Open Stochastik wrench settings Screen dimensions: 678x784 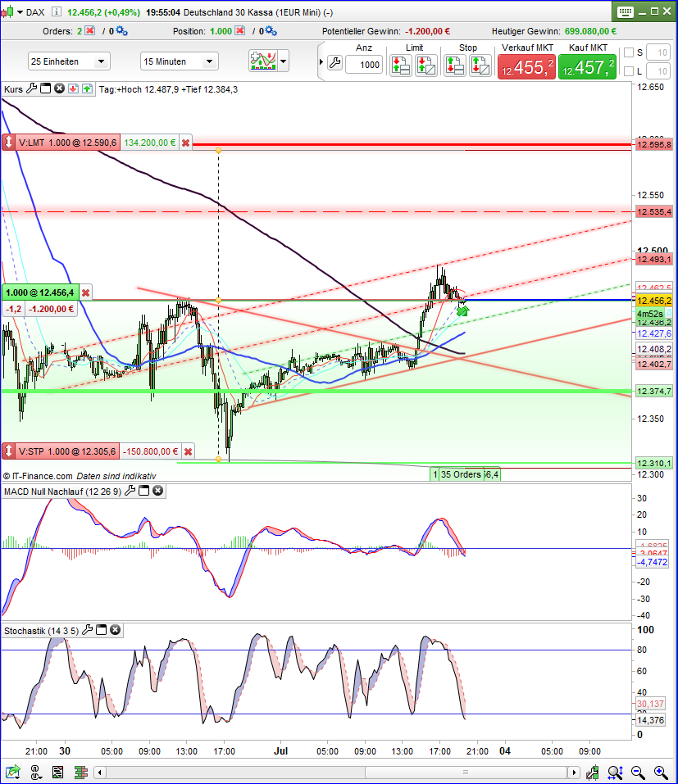(88, 630)
